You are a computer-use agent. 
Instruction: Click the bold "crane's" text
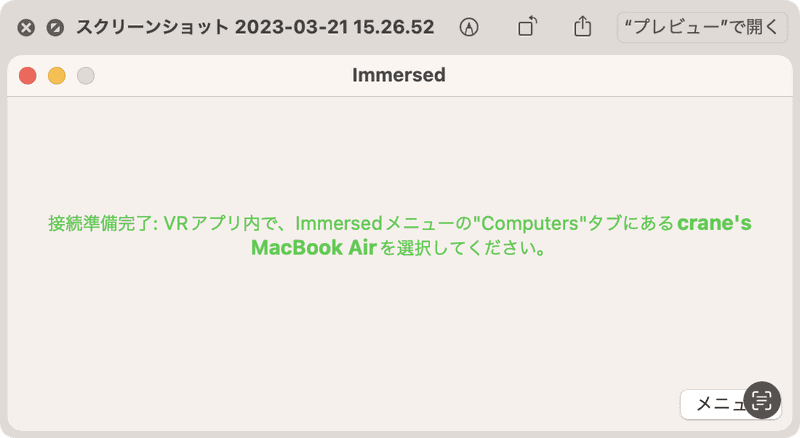tap(714, 224)
